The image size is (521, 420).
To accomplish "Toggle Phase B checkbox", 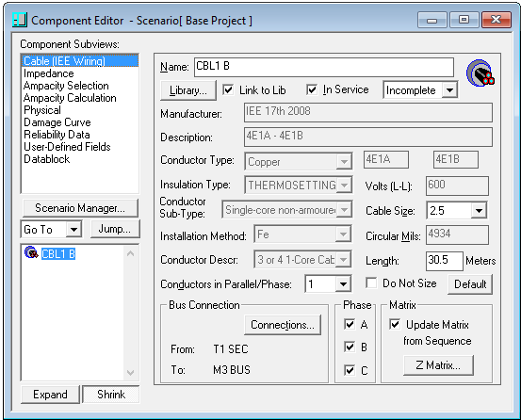I will click(350, 347).
